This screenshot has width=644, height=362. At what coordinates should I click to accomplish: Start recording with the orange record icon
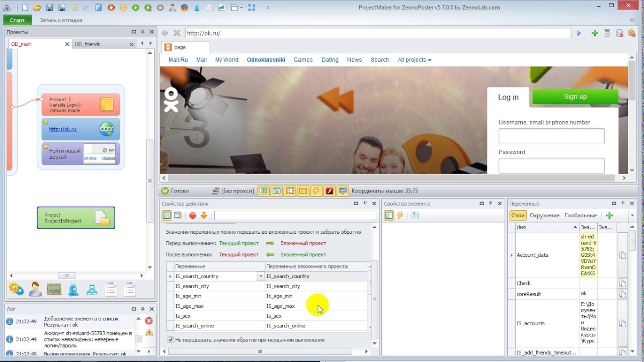pyautogui.click(x=111, y=8)
